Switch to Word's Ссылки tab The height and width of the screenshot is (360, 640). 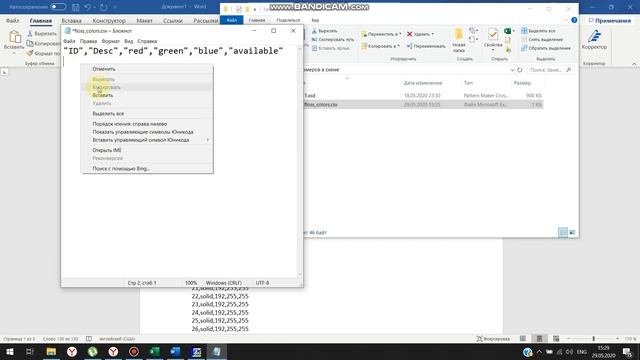pos(173,20)
